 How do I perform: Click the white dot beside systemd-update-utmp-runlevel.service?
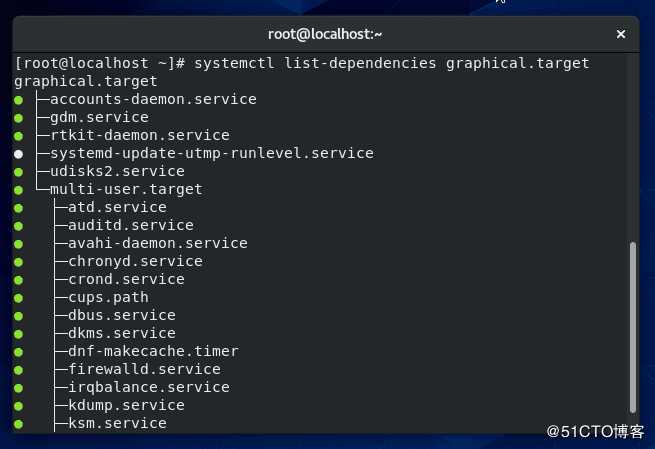coord(19,154)
